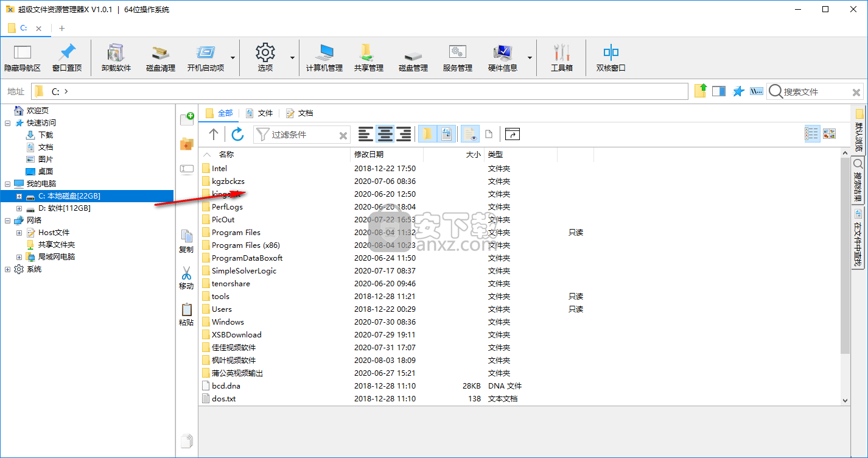Open 硬件信息 hardware info

(x=503, y=58)
